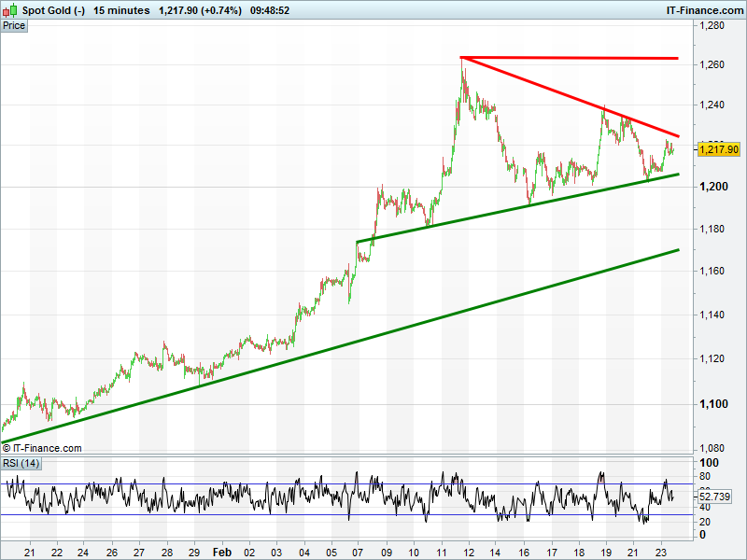Click the © IT-Finance.com copyright text

[42, 448]
